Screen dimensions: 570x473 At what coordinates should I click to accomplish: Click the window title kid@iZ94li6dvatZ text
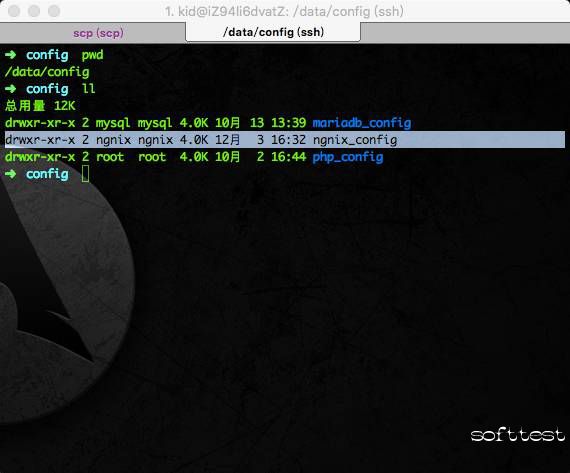click(x=226, y=11)
